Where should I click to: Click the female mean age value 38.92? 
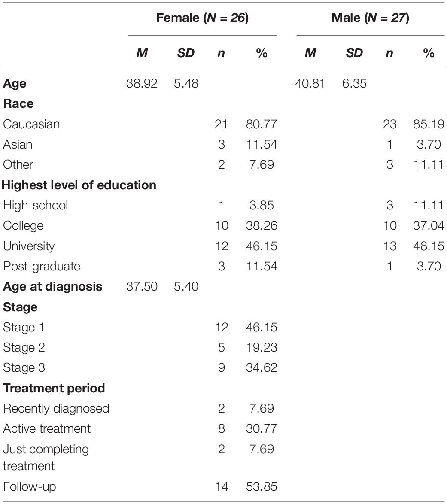pyautogui.click(x=142, y=84)
